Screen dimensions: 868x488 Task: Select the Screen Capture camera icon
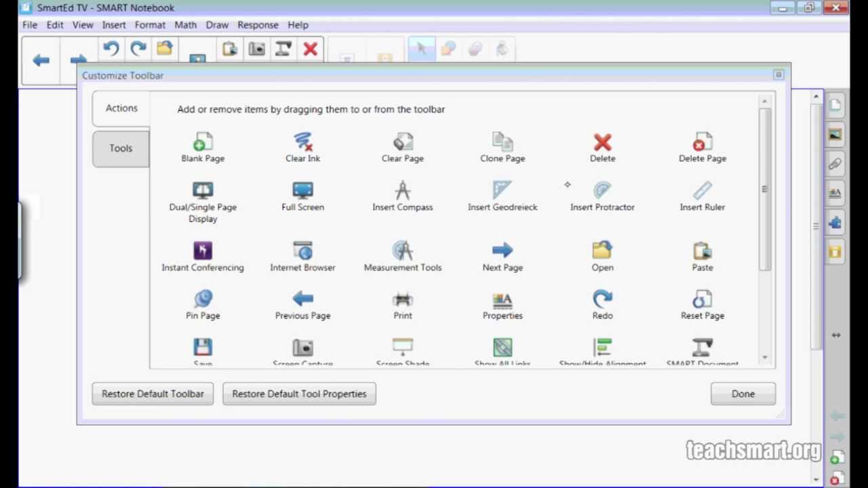pos(302,347)
